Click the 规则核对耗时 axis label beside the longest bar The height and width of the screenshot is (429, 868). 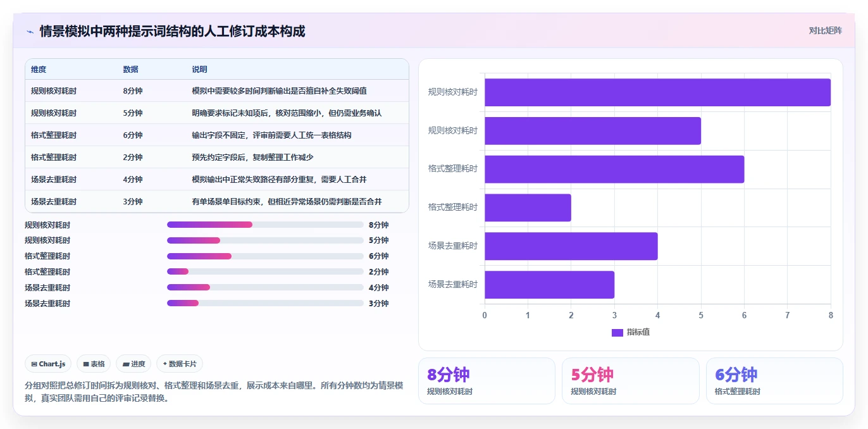point(452,92)
